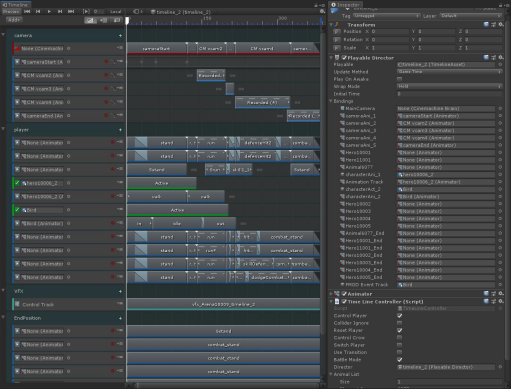The image size is (512, 389).
Task: Add a track to the camera group
Action: click(x=120, y=36)
